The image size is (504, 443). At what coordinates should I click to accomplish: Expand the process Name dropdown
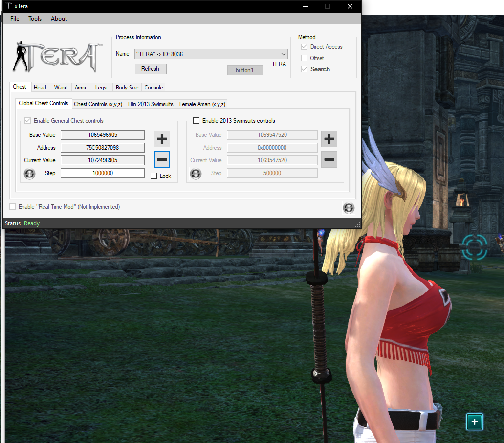[284, 54]
